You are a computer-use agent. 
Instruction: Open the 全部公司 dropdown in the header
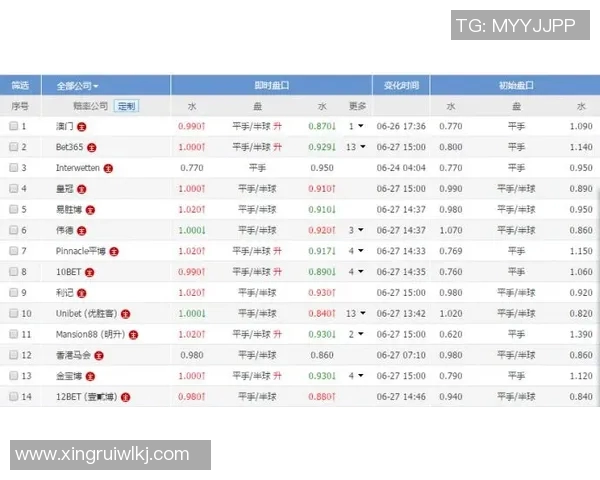77,85
